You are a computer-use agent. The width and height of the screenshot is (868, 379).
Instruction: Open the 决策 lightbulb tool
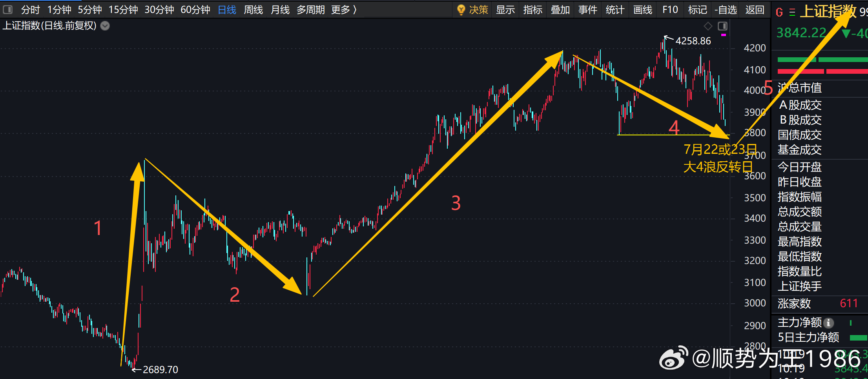pos(473,10)
